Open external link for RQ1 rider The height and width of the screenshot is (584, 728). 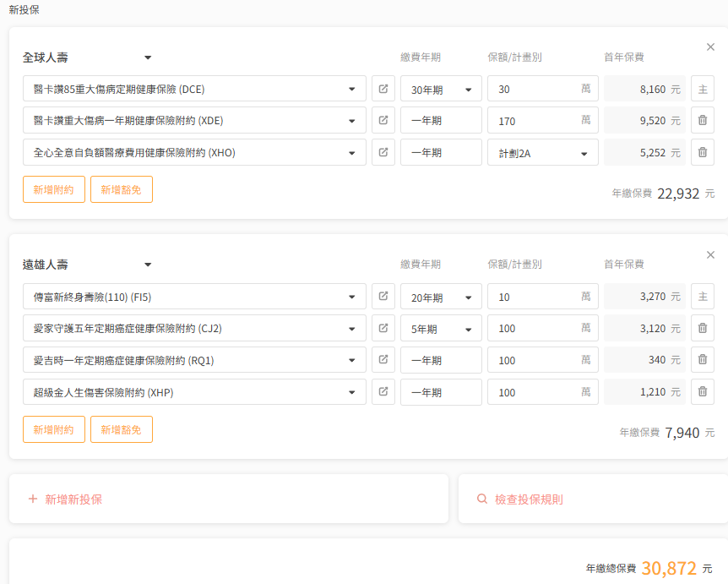coord(383,359)
